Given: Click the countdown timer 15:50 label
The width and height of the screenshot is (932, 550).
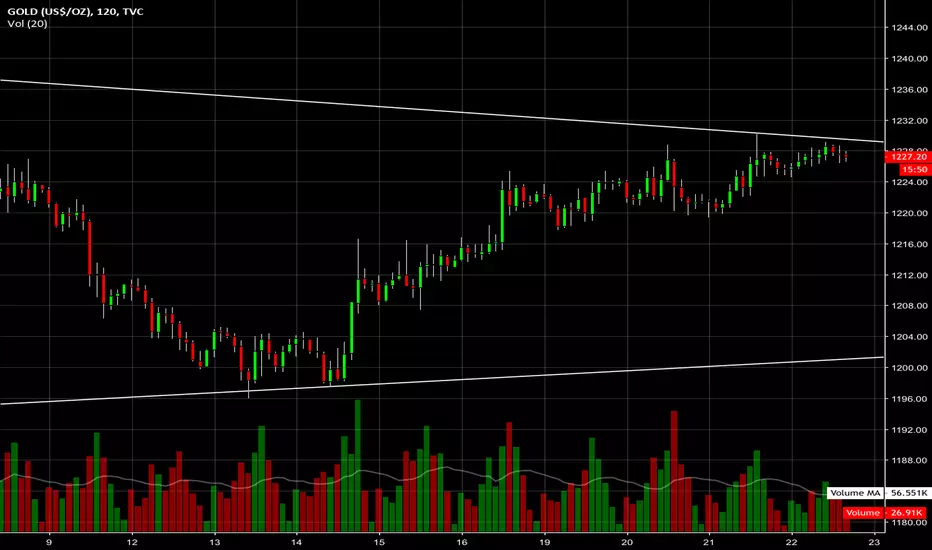Looking at the screenshot, I should click(x=914, y=169).
